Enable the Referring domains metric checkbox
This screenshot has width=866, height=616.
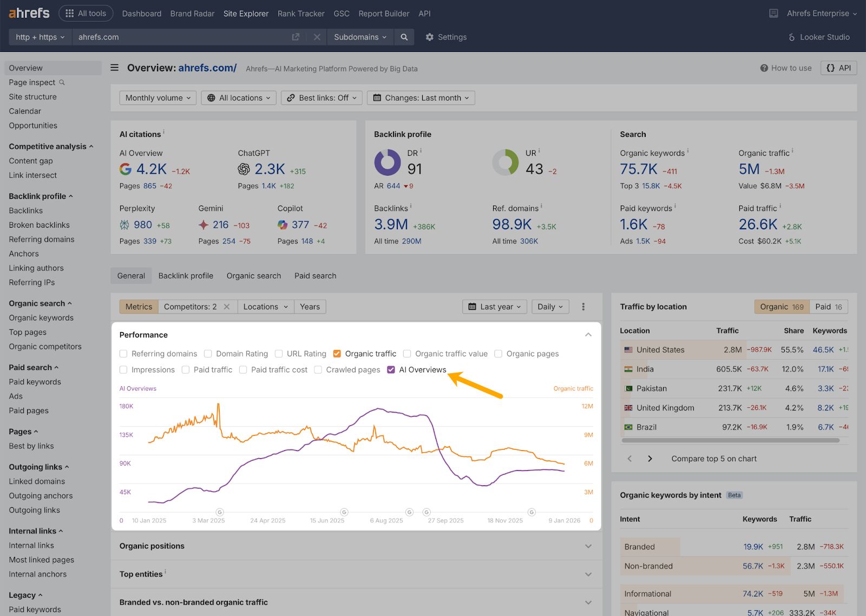pyautogui.click(x=123, y=353)
